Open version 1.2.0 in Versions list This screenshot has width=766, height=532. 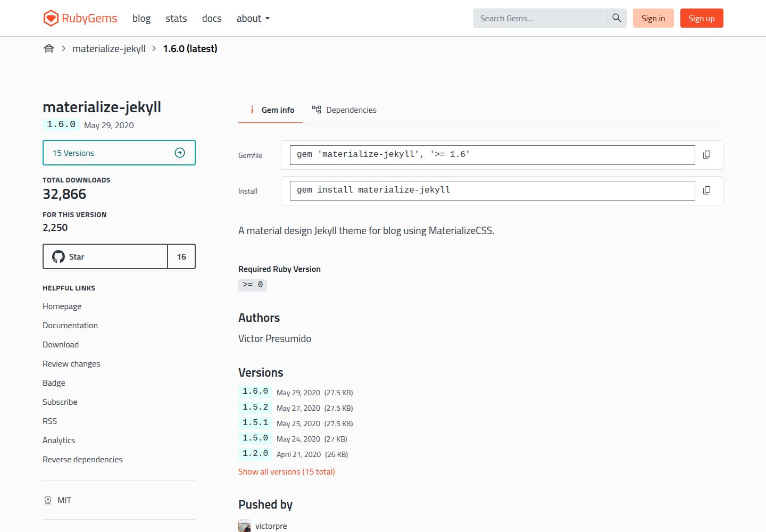255,453
